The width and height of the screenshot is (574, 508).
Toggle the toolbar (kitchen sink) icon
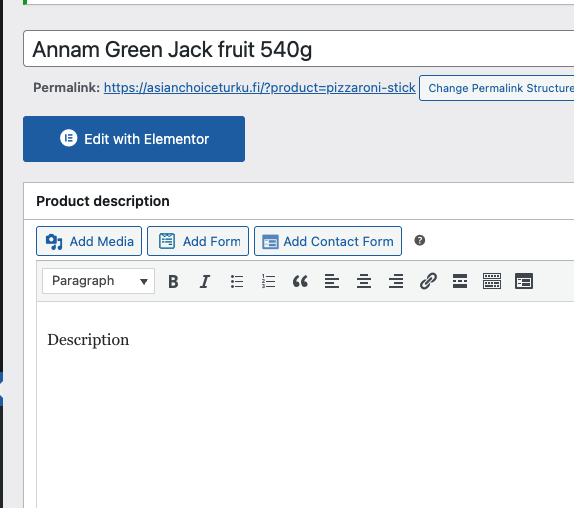pyautogui.click(x=492, y=281)
